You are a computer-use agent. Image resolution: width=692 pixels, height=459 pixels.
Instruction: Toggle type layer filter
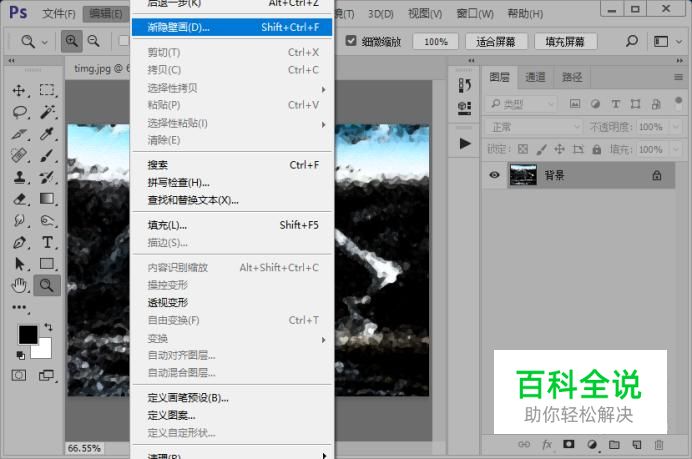(x=615, y=104)
